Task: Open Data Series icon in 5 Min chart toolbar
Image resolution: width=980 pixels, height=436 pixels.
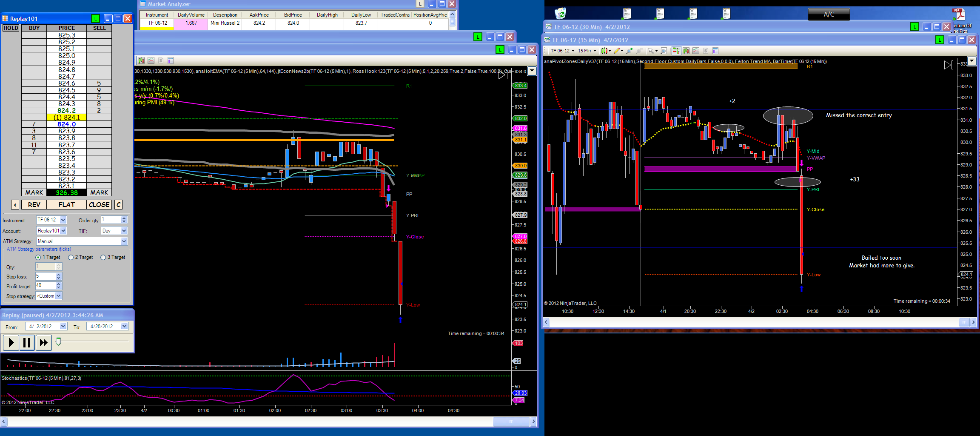Action: (141, 60)
